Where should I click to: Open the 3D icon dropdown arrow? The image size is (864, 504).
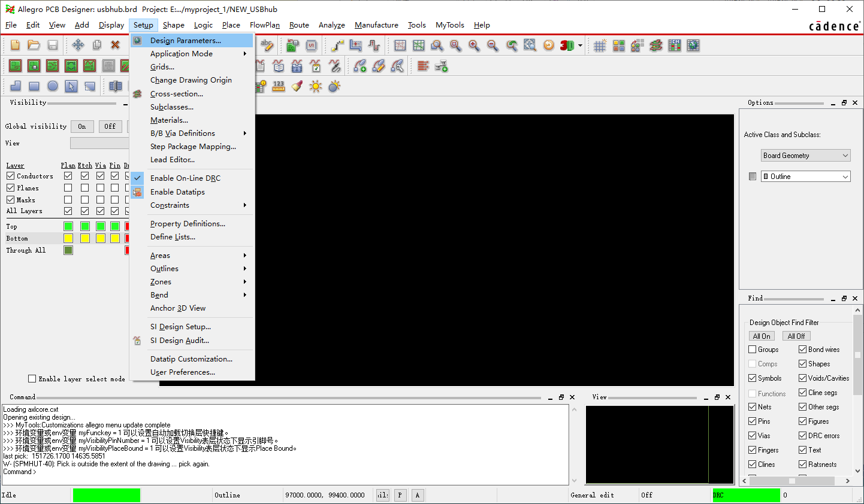tap(580, 45)
